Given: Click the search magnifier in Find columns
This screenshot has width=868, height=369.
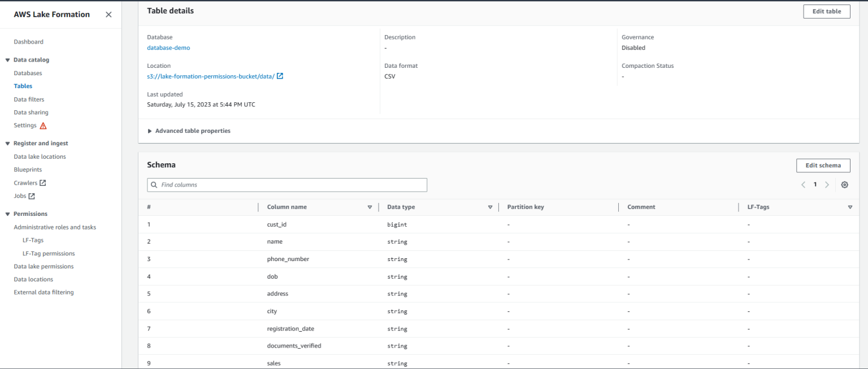Looking at the screenshot, I should click(153, 185).
